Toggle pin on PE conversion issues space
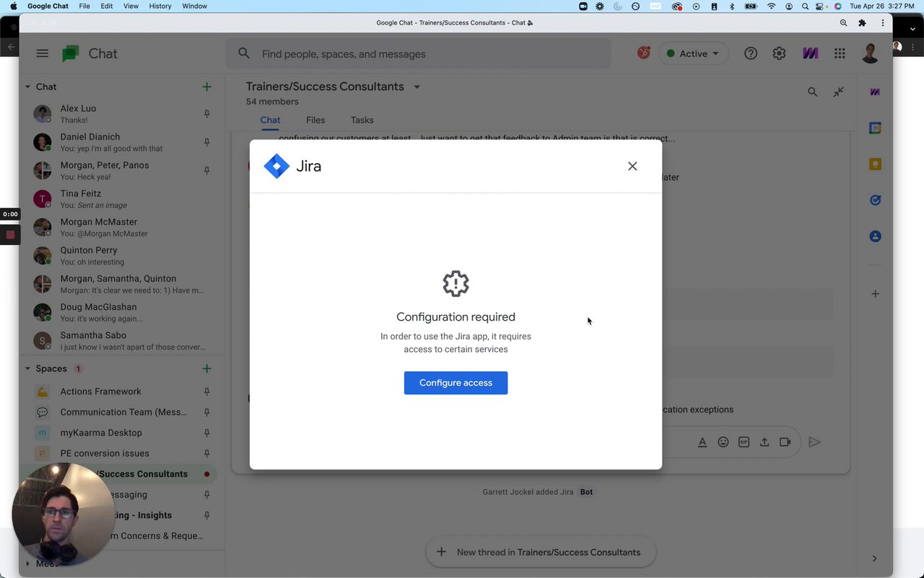The image size is (924, 578). pyautogui.click(x=206, y=453)
